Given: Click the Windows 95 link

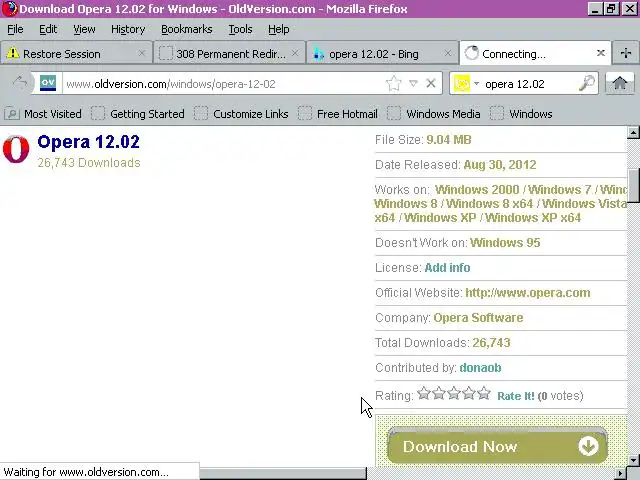Looking at the screenshot, I should [x=505, y=242].
